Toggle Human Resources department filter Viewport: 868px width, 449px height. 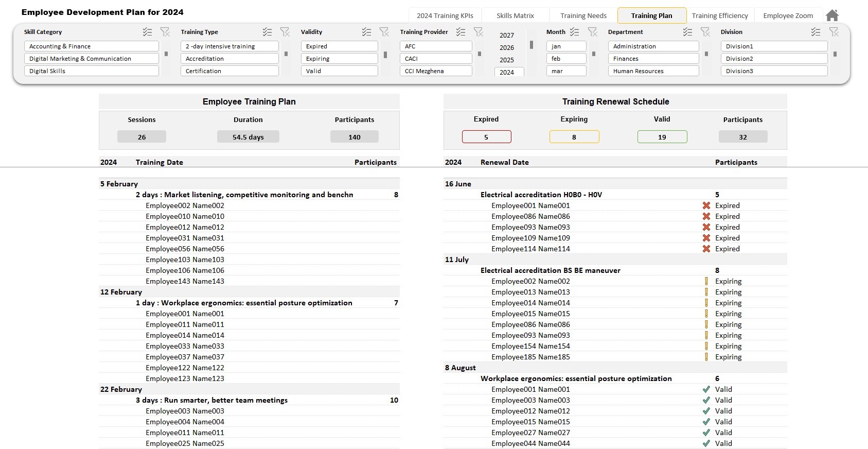[653, 71]
